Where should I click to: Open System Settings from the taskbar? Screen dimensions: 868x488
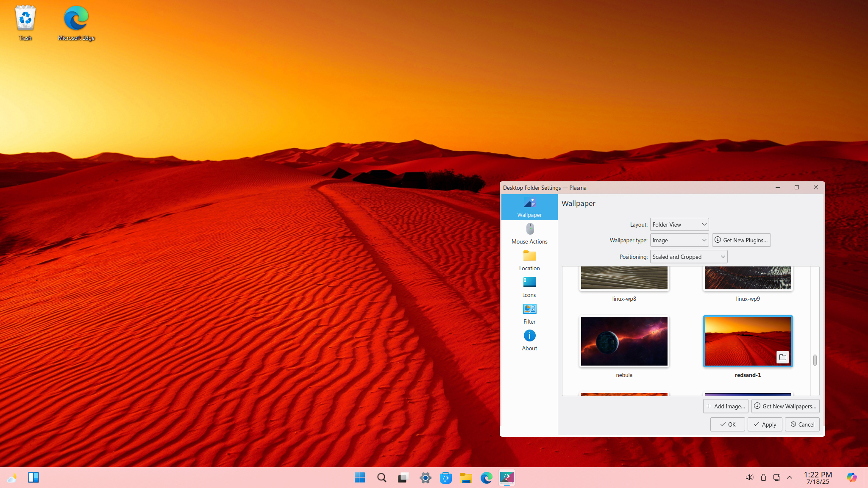click(426, 477)
